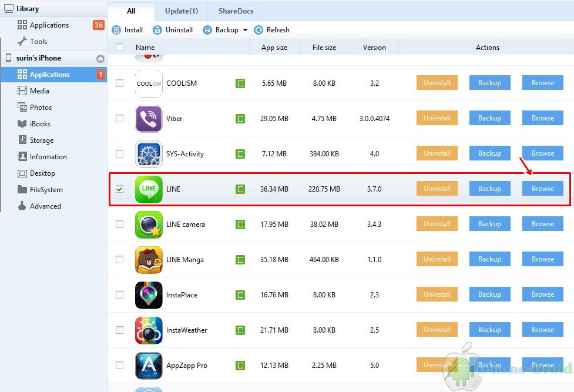
Task: Browse the LINE camera app files
Action: coord(542,224)
